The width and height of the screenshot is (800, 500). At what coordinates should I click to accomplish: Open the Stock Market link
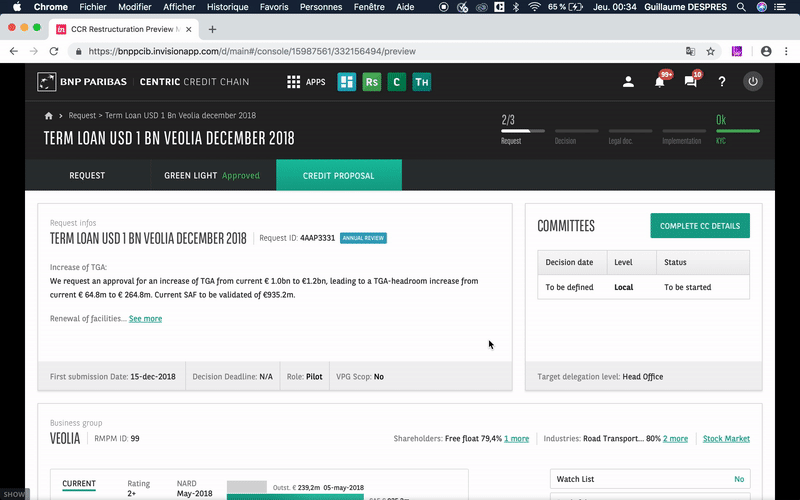coord(726,438)
